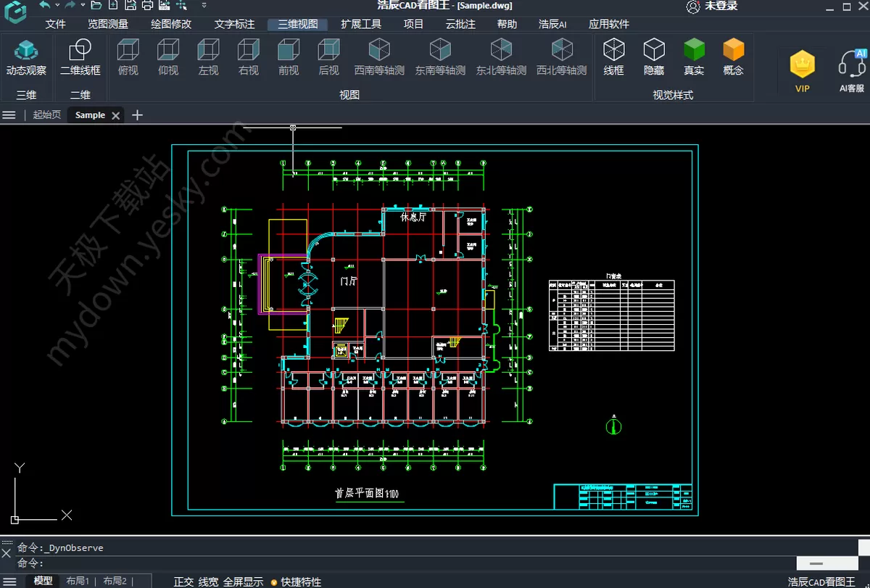
Task: Select the 前视 front view cube
Action: tap(289, 58)
